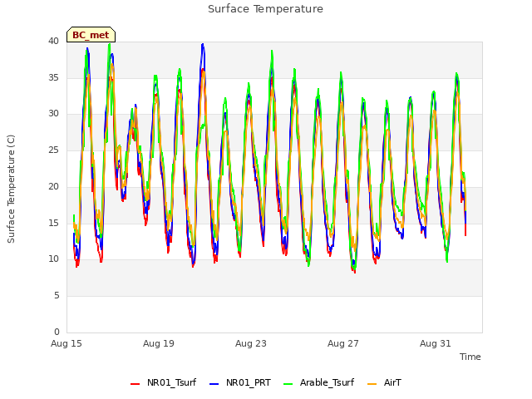Click the Aug 27 x-axis label
This screenshot has width=532, height=399.
343,343
